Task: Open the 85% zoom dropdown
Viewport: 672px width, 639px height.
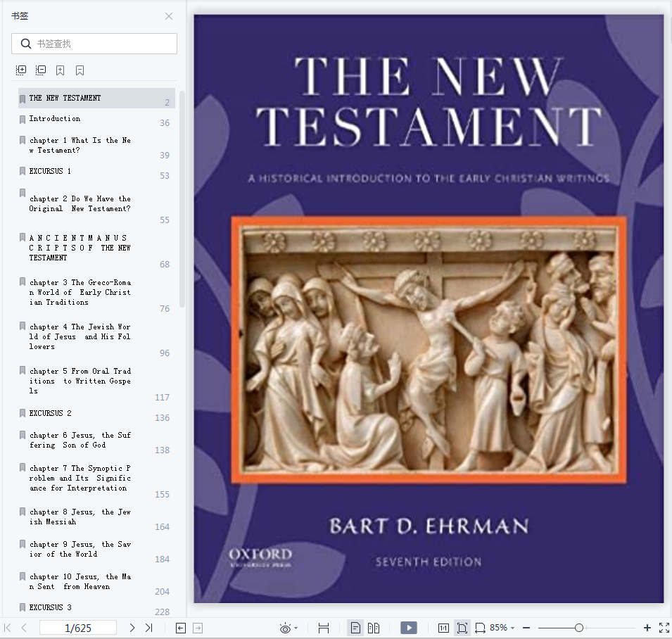Action: coord(502,628)
